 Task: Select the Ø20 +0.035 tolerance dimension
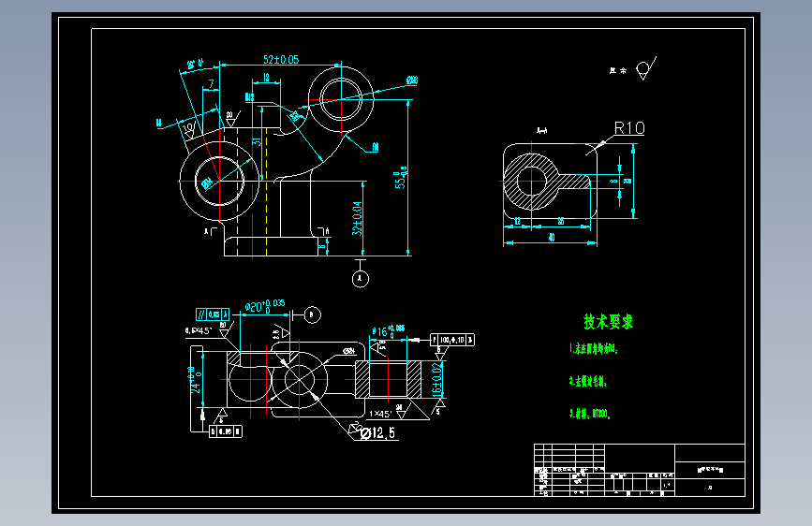click(265, 306)
